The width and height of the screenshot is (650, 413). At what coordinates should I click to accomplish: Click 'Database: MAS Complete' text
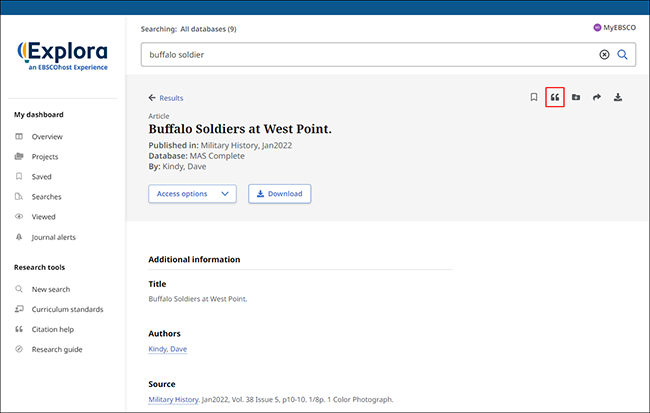coord(196,156)
